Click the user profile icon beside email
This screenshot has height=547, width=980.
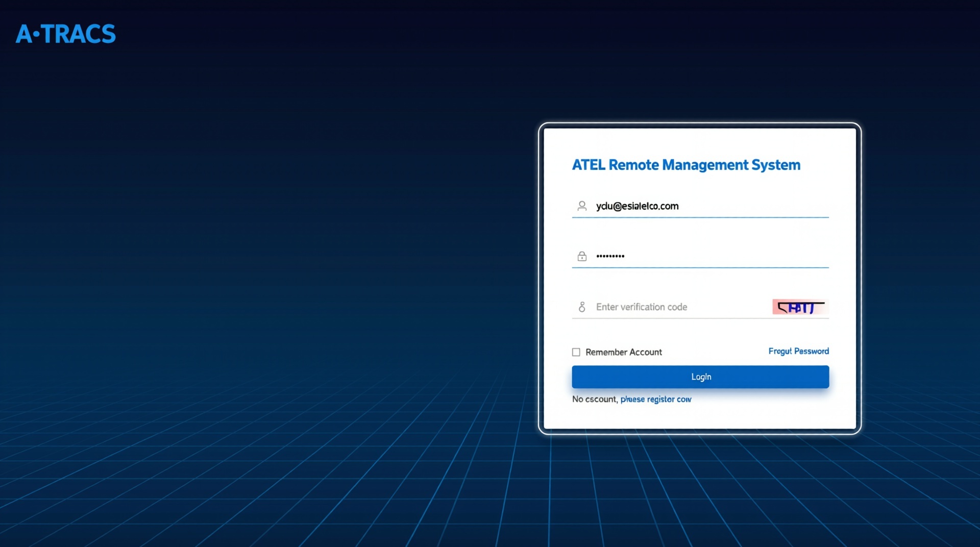pyautogui.click(x=582, y=206)
